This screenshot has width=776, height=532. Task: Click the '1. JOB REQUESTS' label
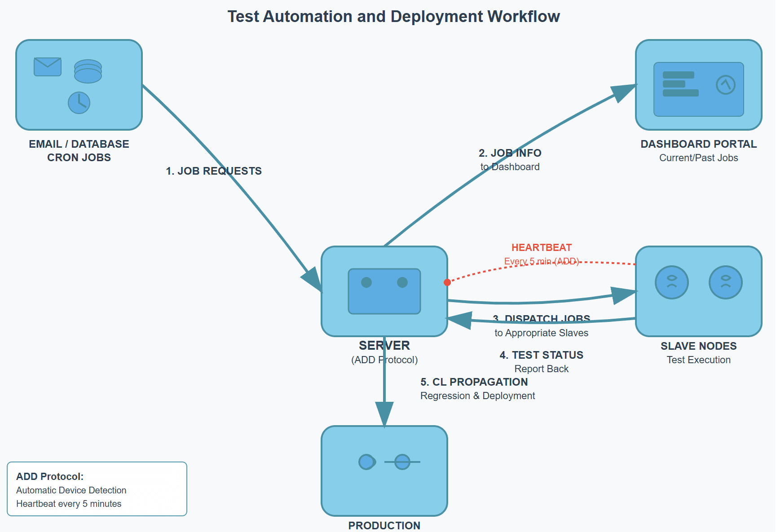click(214, 171)
